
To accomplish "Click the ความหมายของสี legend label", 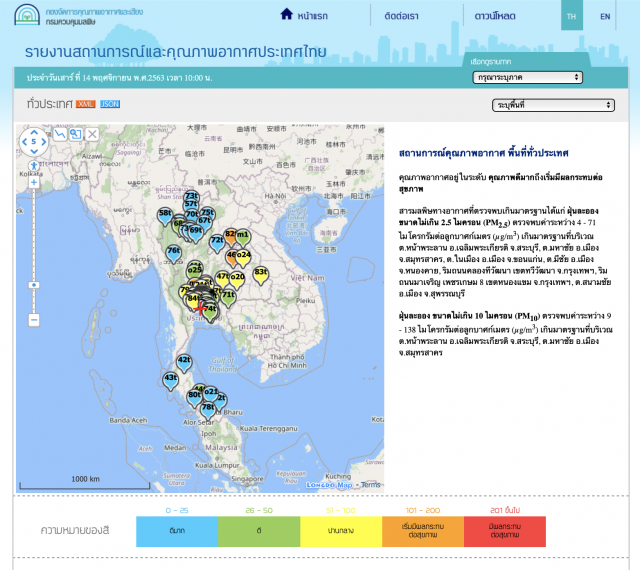I will point(75,530).
